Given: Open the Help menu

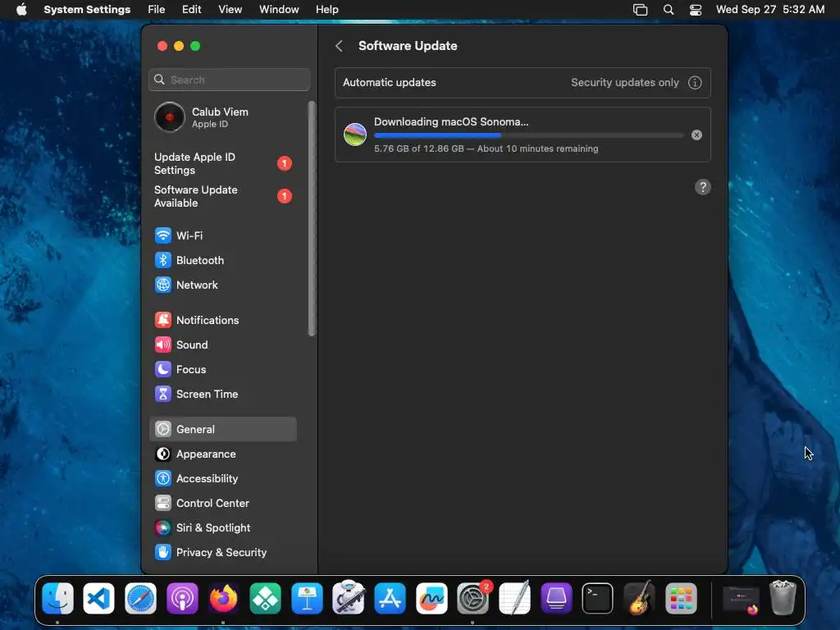Looking at the screenshot, I should coord(326,10).
